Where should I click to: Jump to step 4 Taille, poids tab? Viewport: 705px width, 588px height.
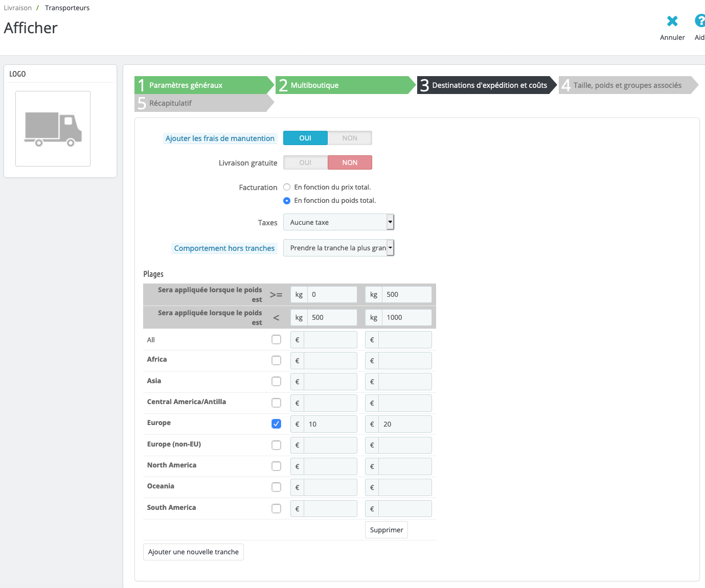coord(627,85)
